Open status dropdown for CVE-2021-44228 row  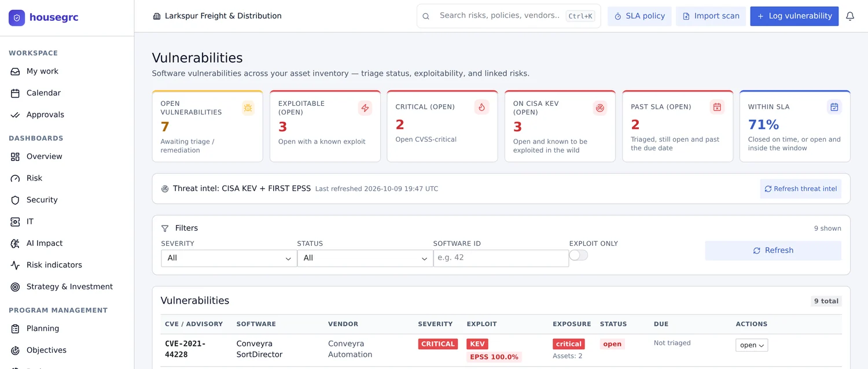[x=752, y=345]
